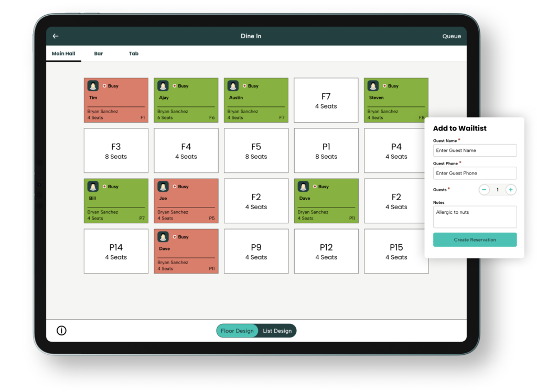Click the Enter Guest Name field
Screen dimensions: 537x392
click(x=475, y=150)
